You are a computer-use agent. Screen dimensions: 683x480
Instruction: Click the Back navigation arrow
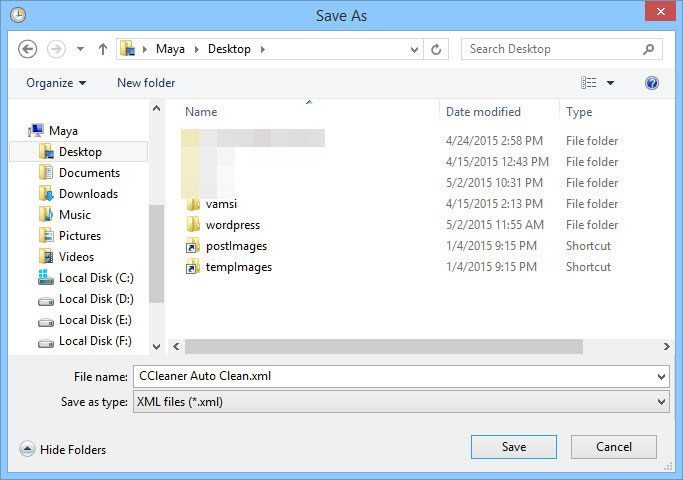point(28,49)
